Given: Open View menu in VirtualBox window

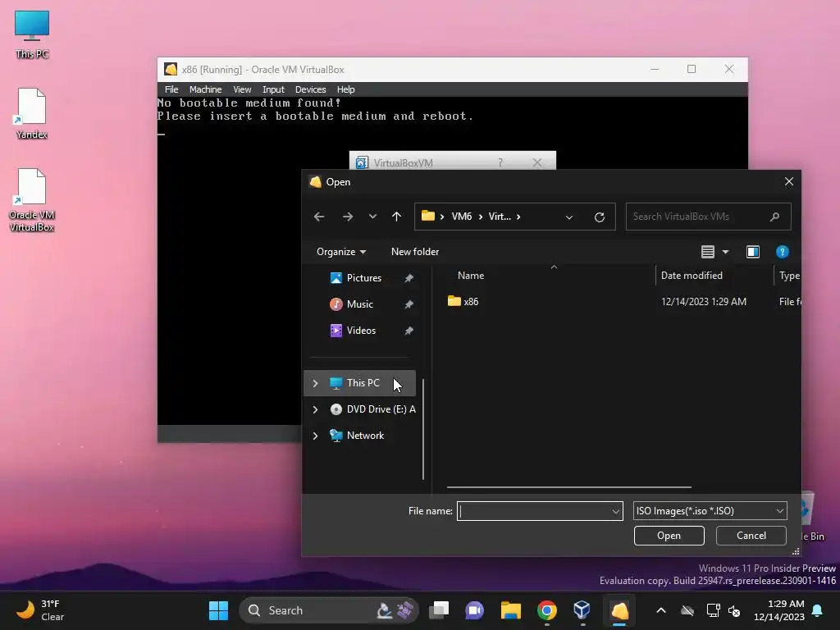Looking at the screenshot, I should point(242,89).
